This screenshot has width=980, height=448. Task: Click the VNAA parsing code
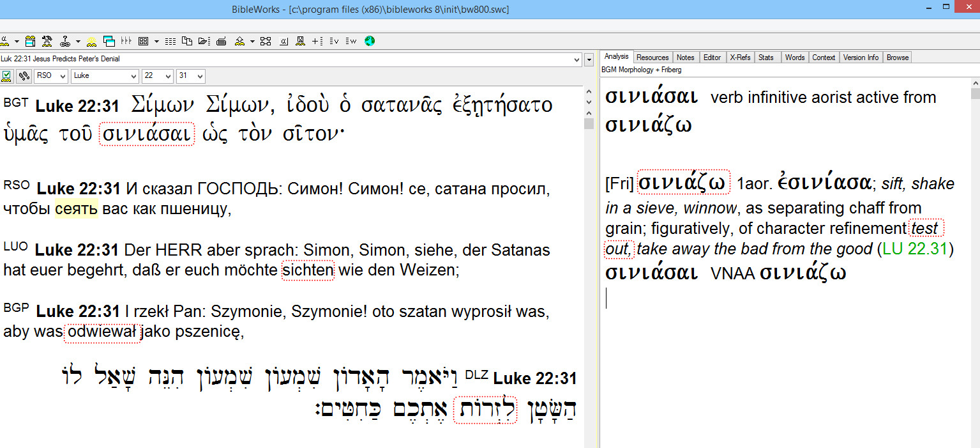732,274
